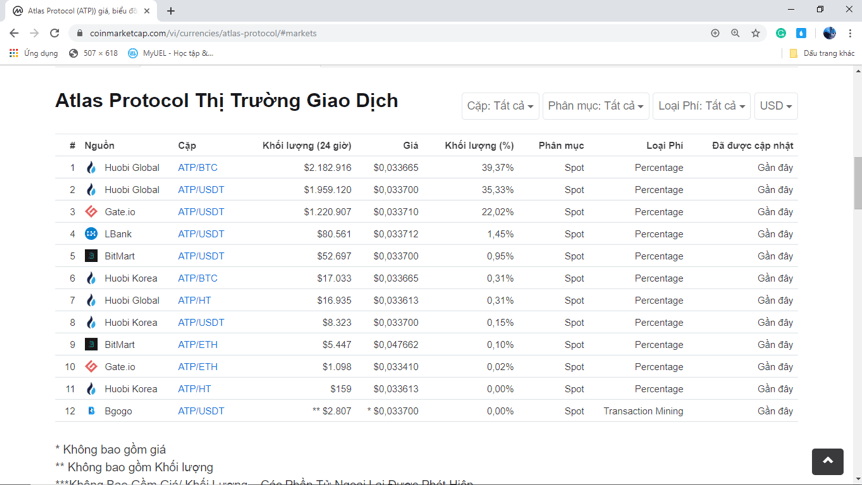This screenshot has width=862, height=485.
Task: Sort by Giá column header
Action: 411,146
